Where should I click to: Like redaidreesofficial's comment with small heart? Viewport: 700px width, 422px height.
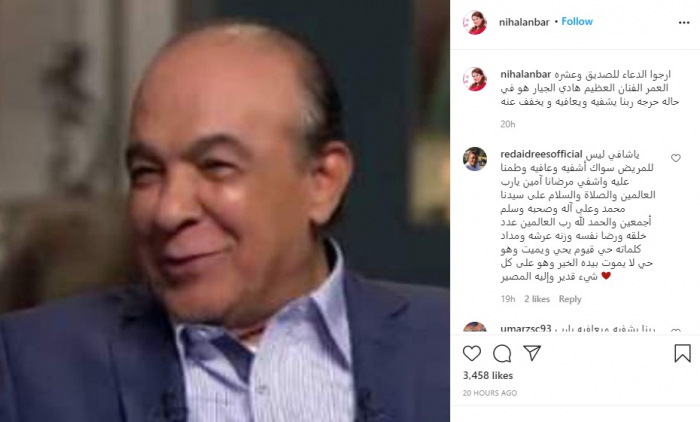[x=675, y=158]
